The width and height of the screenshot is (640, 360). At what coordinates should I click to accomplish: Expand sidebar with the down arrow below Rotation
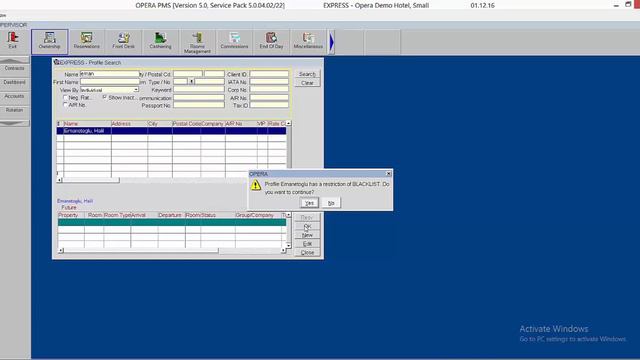[x=14, y=123]
